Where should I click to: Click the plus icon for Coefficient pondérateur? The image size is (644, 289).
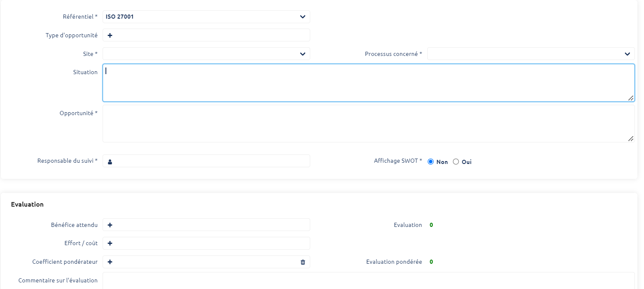tap(110, 262)
